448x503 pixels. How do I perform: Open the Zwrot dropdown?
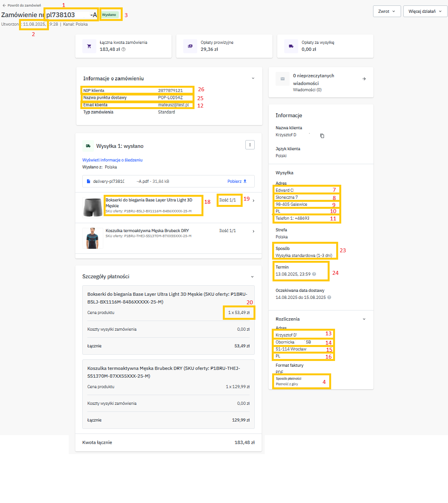386,11
